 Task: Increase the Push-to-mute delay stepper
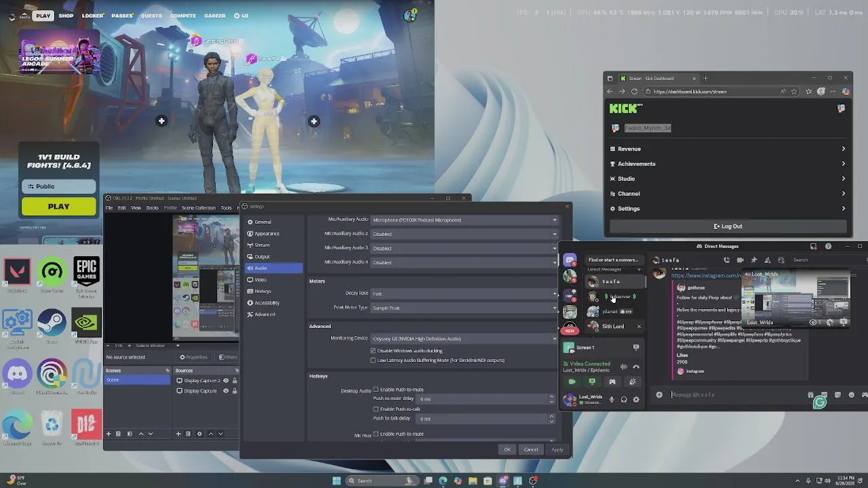pyautogui.click(x=551, y=396)
